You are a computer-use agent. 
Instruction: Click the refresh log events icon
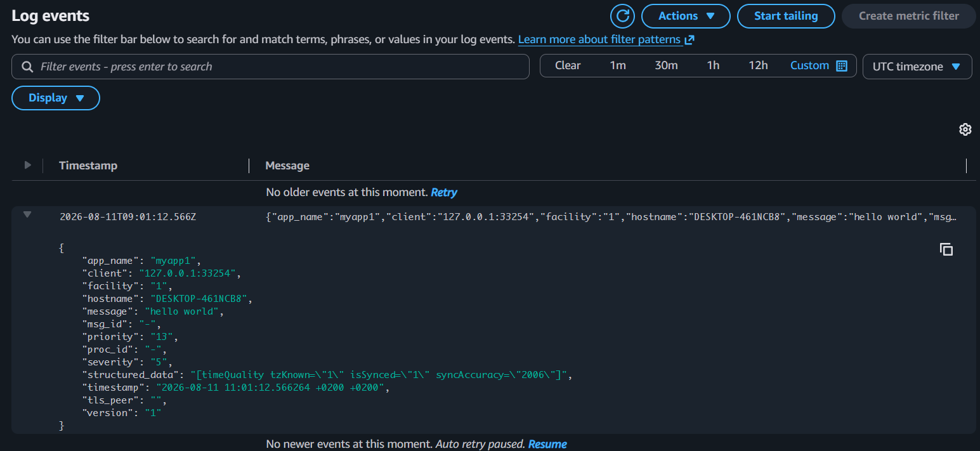(622, 16)
